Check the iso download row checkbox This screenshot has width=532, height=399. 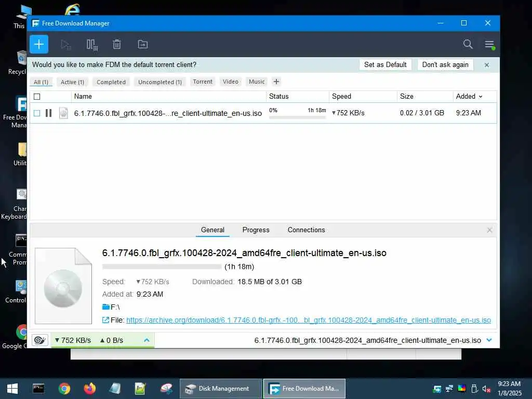click(x=37, y=113)
